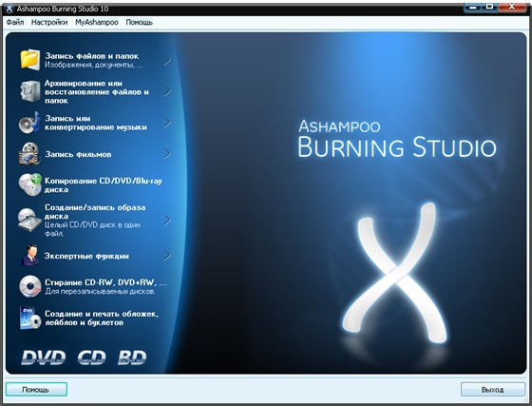Screen dimensions: 532x406
Task: Open the MyAshampoo menu
Action: coord(97,23)
